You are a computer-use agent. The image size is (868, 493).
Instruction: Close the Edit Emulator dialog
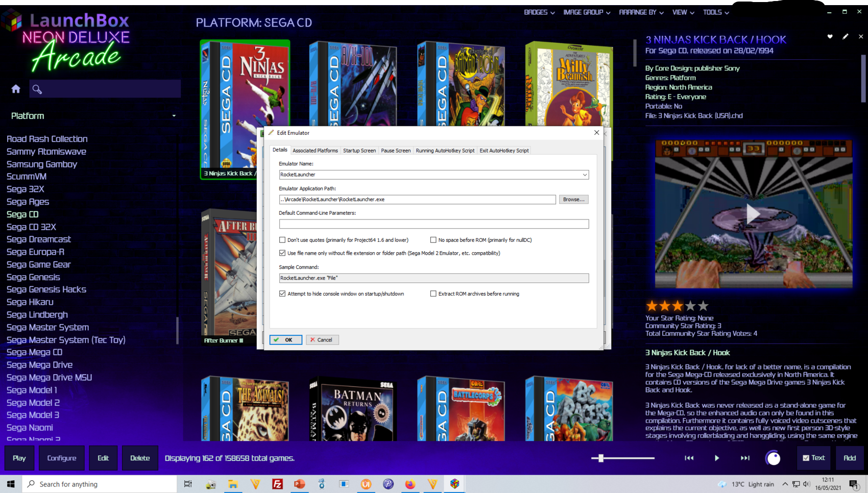(596, 133)
